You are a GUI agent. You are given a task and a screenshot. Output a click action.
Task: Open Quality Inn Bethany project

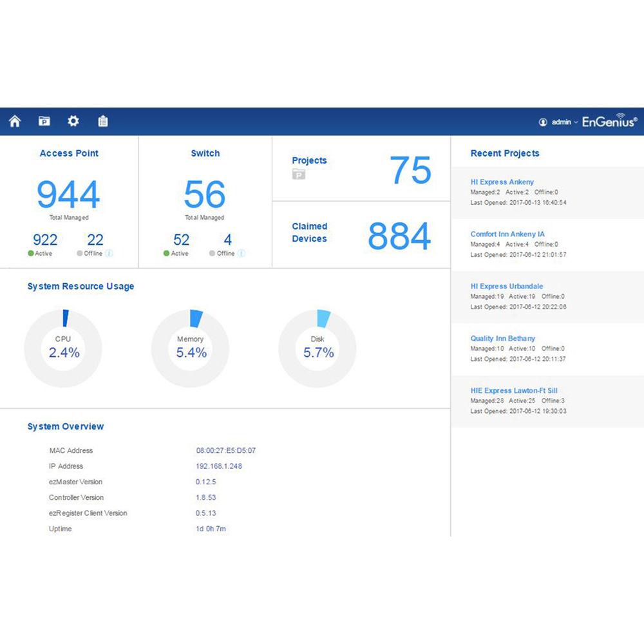pyautogui.click(x=502, y=339)
